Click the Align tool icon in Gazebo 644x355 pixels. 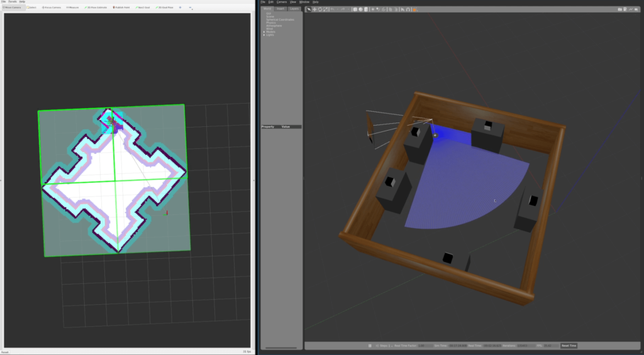pos(402,9)
